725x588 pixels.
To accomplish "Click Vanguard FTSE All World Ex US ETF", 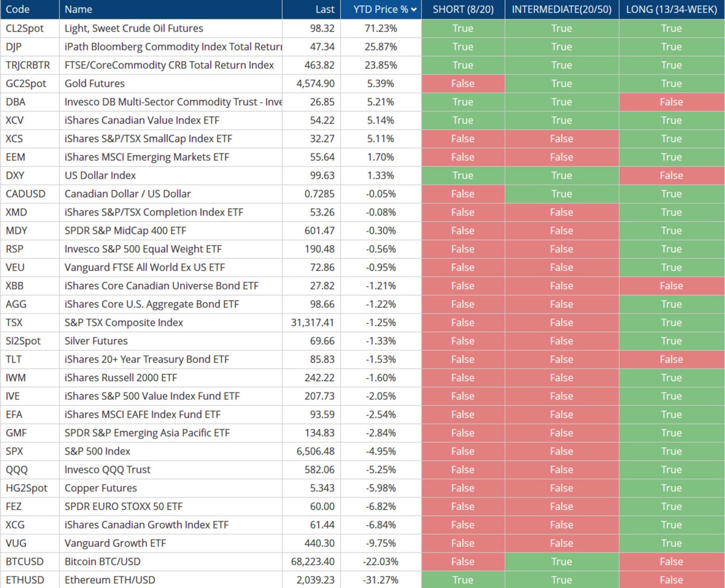I will click(x=144, y=267).
